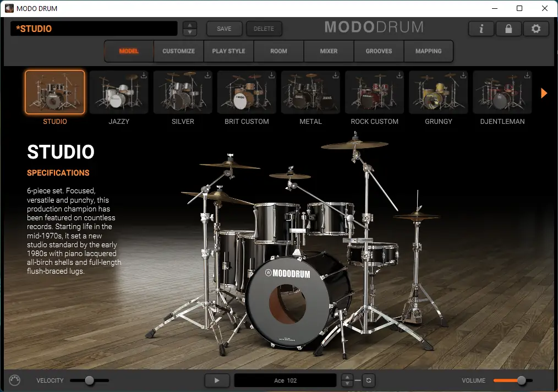Download the METAL kit via its download icon
The image size is (558, 392).
tap(335, 75)
